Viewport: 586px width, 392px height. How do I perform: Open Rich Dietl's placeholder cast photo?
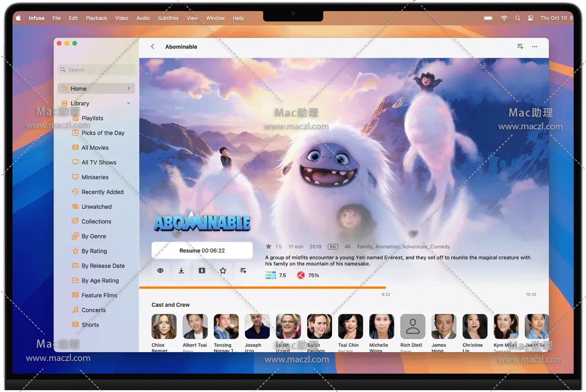413,326
